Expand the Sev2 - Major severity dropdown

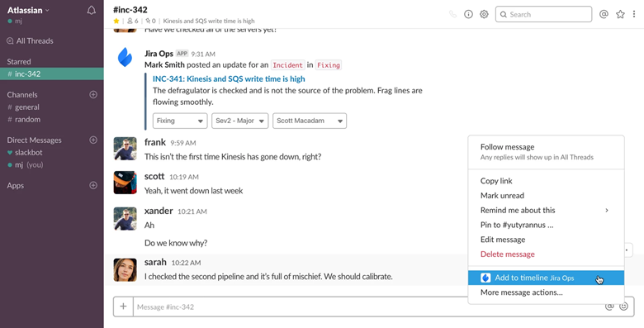240,121
